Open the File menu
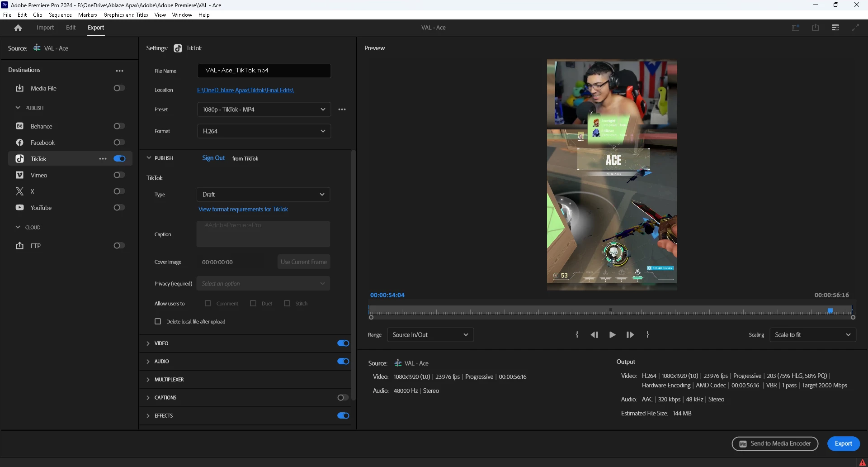868x467 pixels. (x=7, y=15)
